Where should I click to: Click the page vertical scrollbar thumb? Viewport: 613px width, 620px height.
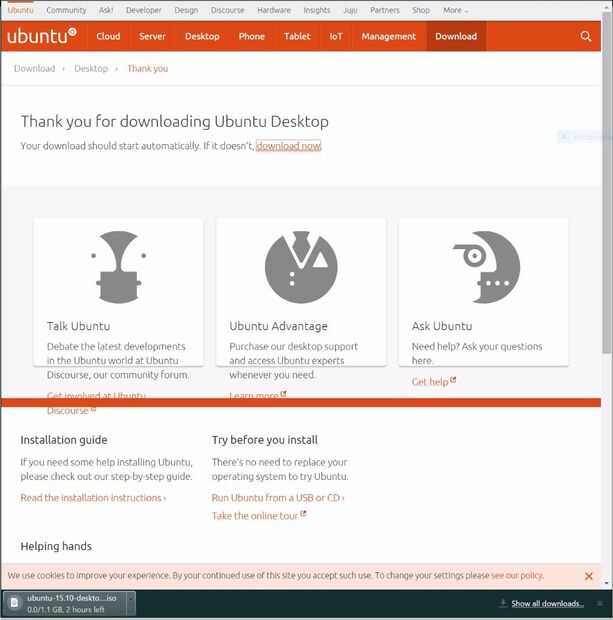pyautogui.click(x=607, y=182)
